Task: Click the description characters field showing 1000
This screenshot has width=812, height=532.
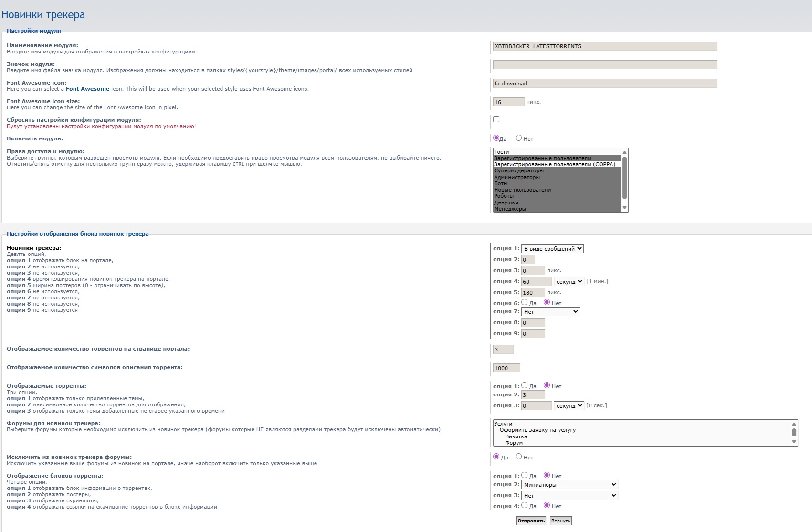Action: [x=506, y=368]
